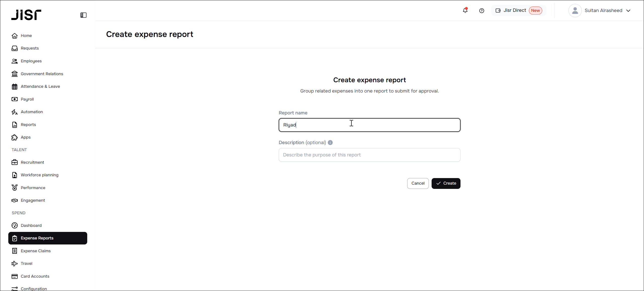The width and height of the screenshot is (644, 291).
Task: Open the Spend Dashboard item
Action: point(31,225)
